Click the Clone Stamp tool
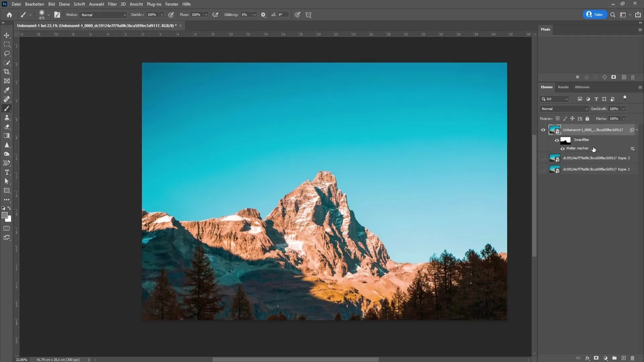Viewport: 644px width, 362px height. [7, 117]
